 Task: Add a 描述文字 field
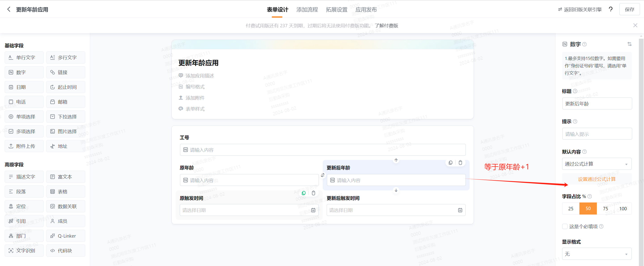(24, 177)
